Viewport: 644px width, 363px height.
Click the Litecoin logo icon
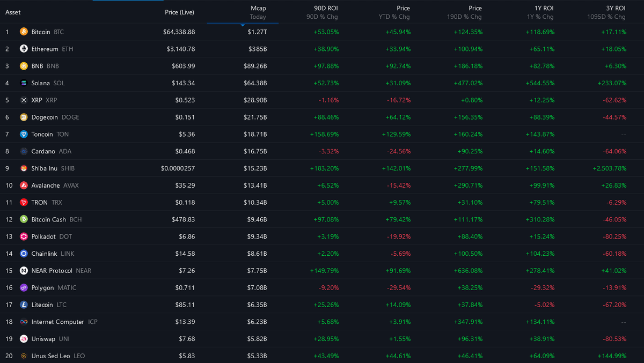[x=24, y=305]
